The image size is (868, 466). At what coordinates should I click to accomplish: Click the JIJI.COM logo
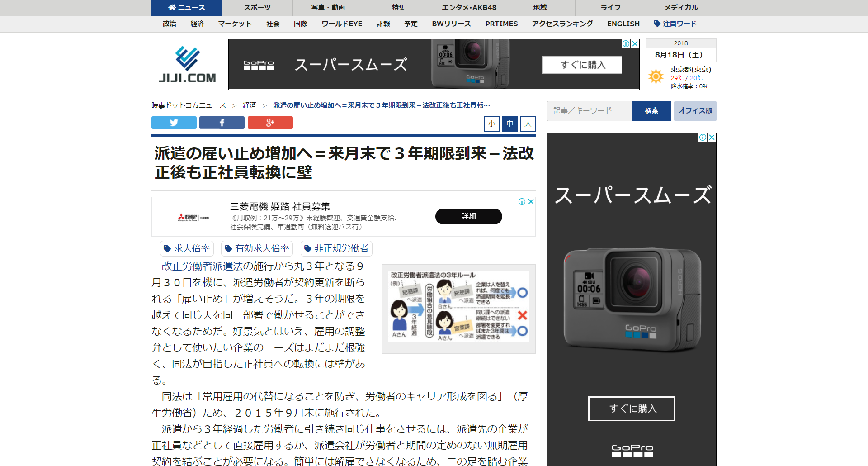tap(187, 65)
